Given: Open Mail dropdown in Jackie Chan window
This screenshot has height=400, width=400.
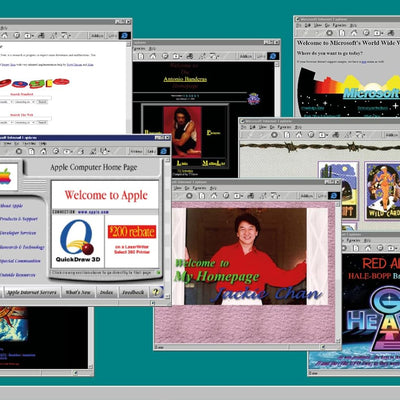Looking at the screenshot, I should (275, 196).
